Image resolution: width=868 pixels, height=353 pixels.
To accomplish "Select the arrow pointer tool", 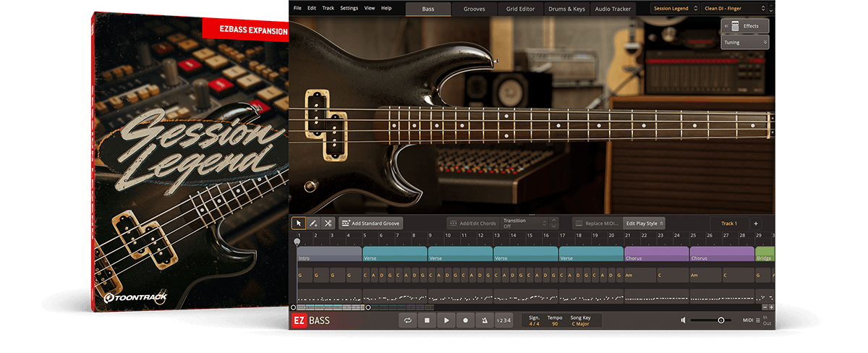I will pyautogui.click(x=298, y=224).
